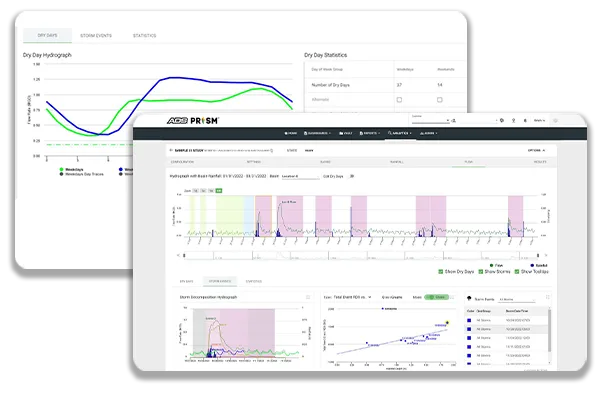600x400 pixels.
Task: Open the Type Total Event RDII dropdown
Action: click(352, 297)
